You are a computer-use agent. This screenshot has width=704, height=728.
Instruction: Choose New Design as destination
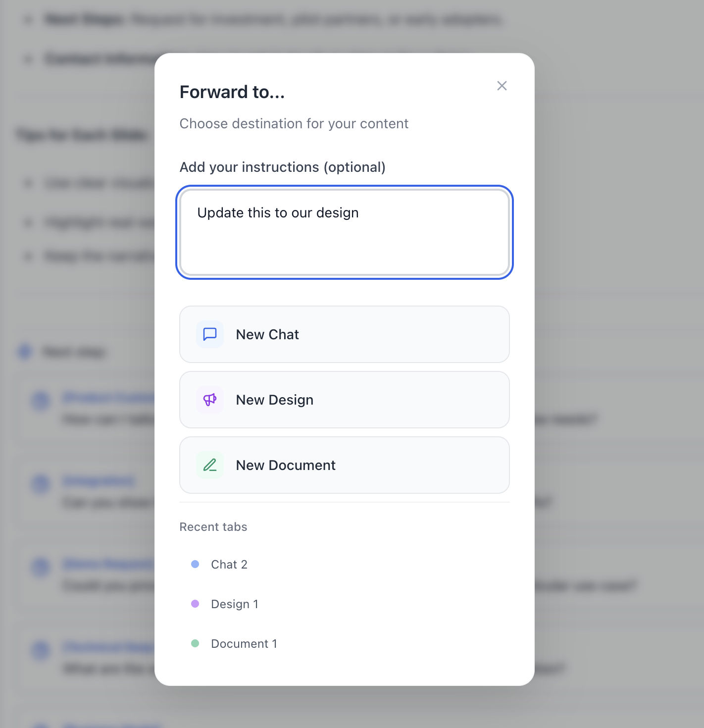point(345,400)
